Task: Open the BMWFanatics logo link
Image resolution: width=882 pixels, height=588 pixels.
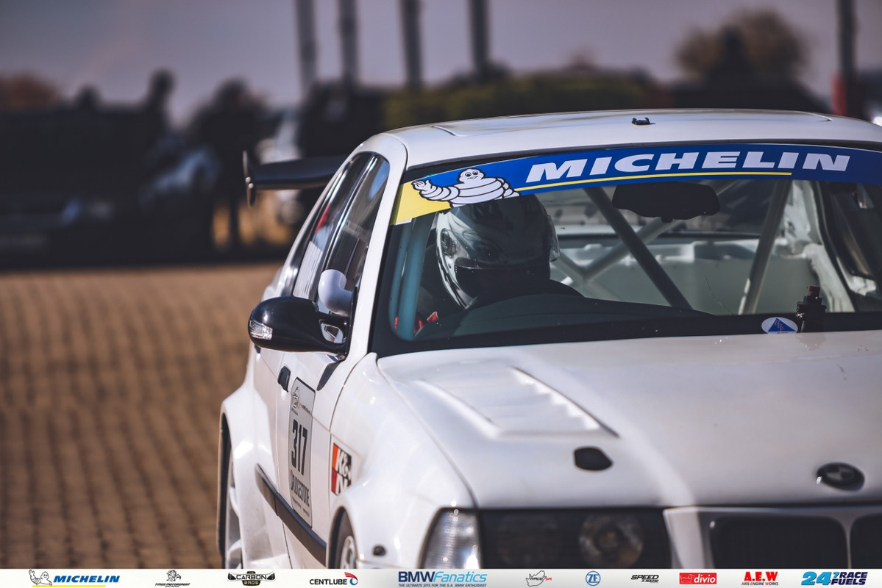Action: [442, 578]
